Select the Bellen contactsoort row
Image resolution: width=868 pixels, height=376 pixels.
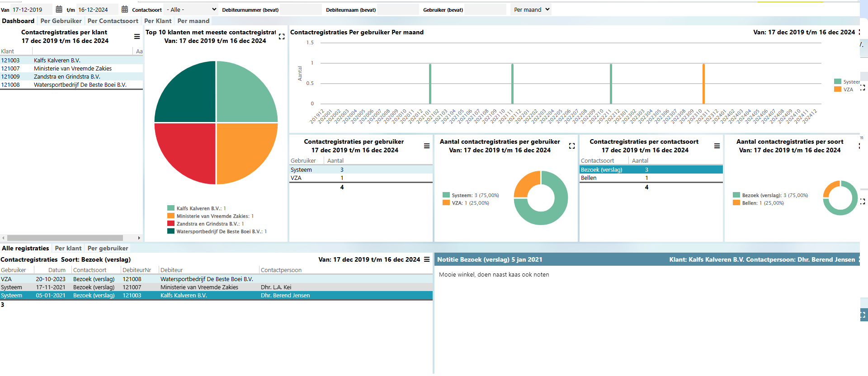[651, 178]
